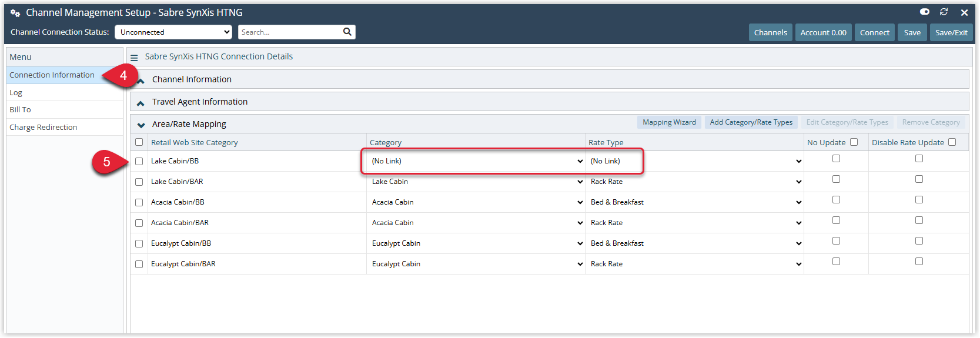The image size is (980, 338).
Task: Click the Save/Exit button
Action: pos(951,32)
